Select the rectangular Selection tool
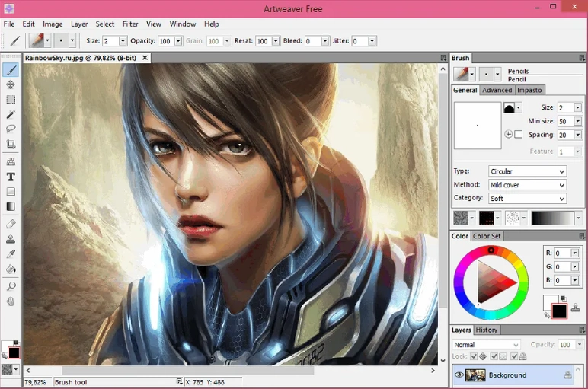 (11, 99)
